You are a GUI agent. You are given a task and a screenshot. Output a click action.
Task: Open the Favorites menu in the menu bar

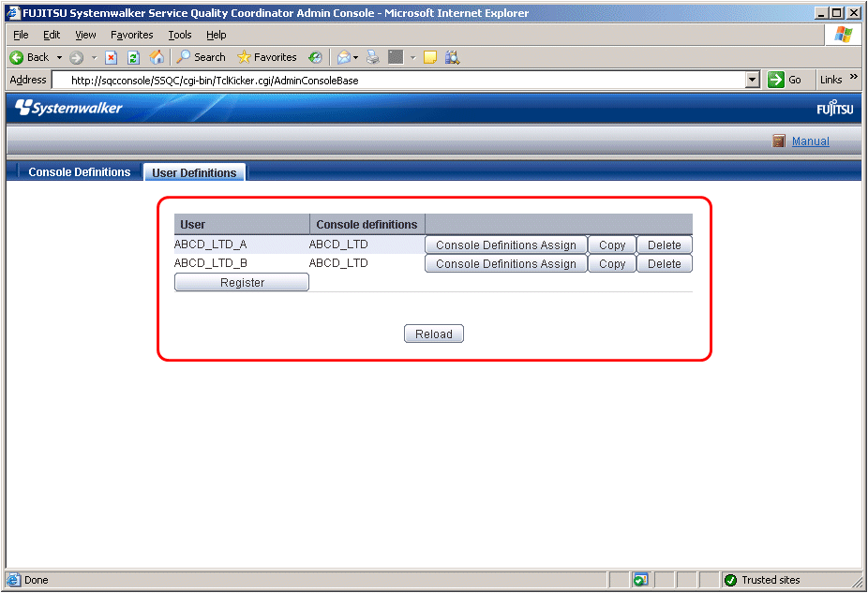132,35
